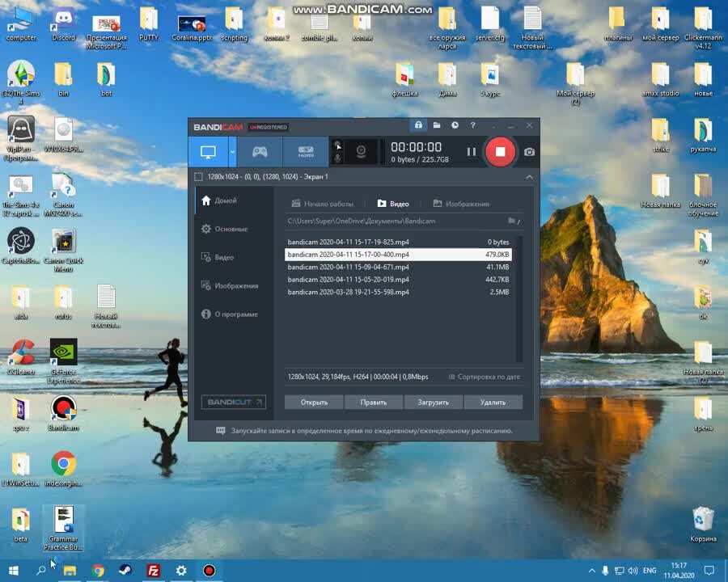Viewport: 728px width, 582px height.
Task: Open the scheduled recording clock icon
Action: (455, 125)
